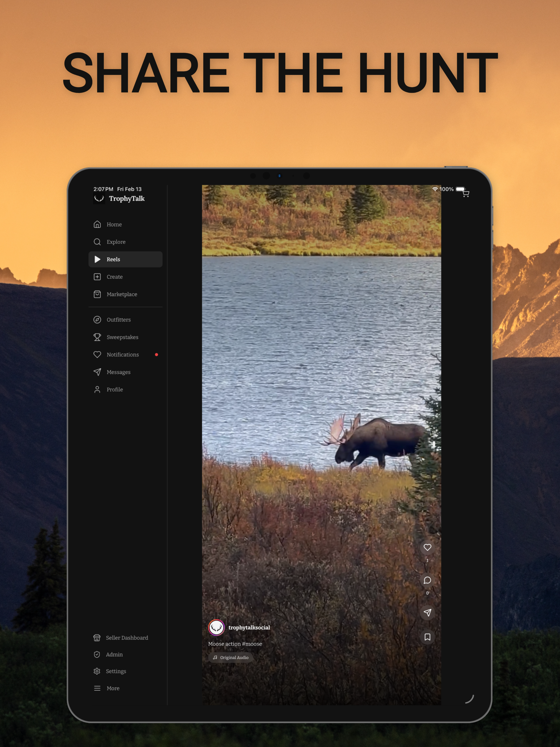Screen dimensions: 560x747
Task: Open Messages
Action: coord(125,372)
